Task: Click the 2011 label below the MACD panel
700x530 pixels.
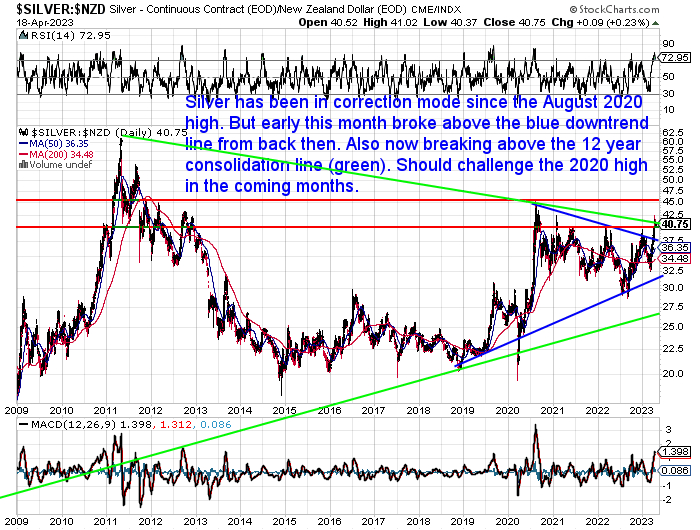Action: pyautogui.click(x=106, y=521)
